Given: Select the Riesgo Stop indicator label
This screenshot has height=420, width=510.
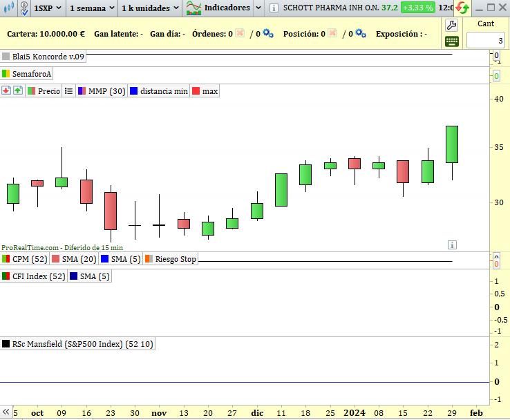Looking at the screenshot, I should 171,259.
